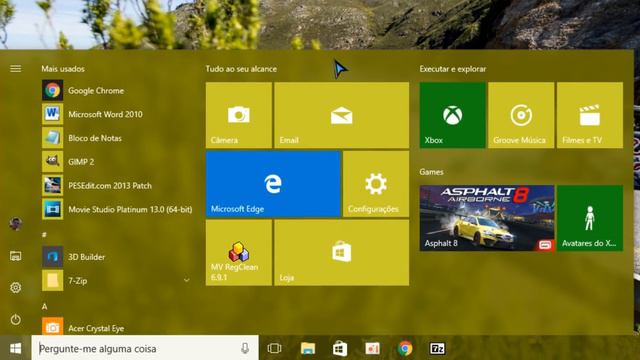The width and height of the screenshot is (640, 360).
Task: Click the Cortana search box
Action: pyautogui.click(x=145, y=348)
